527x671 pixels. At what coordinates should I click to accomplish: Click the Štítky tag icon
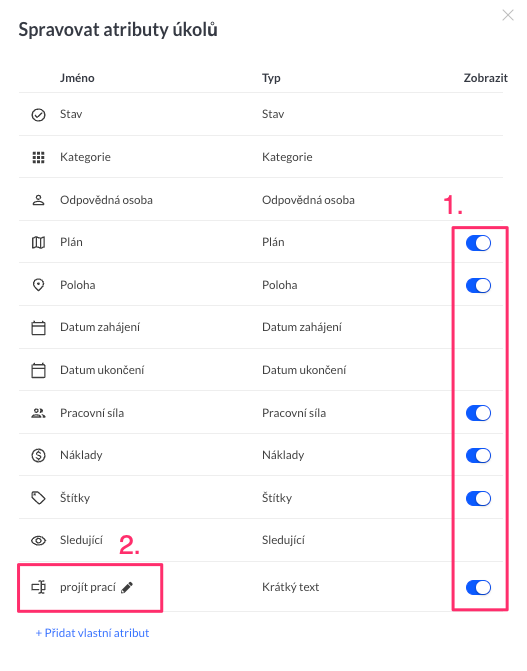click(x=39, y=498)
